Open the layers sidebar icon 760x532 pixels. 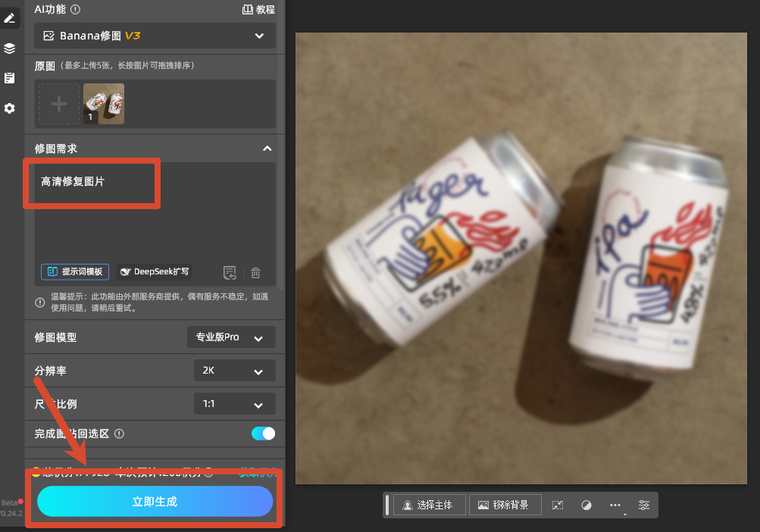[10, 49]
